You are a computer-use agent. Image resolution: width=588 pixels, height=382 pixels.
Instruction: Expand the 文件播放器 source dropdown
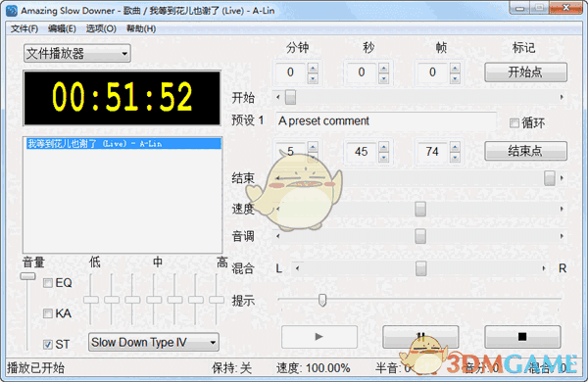77,53
